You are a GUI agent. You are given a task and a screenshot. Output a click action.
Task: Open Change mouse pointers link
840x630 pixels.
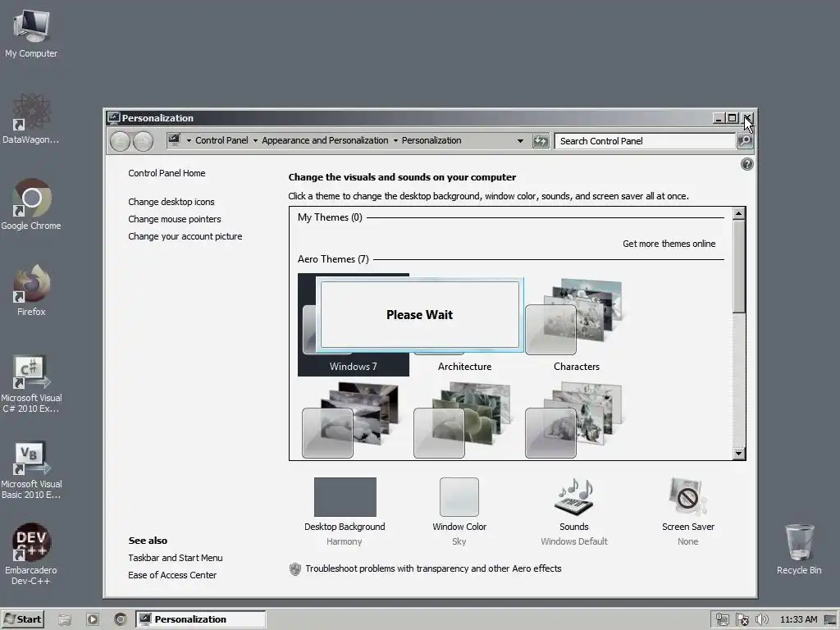(175, 219)
